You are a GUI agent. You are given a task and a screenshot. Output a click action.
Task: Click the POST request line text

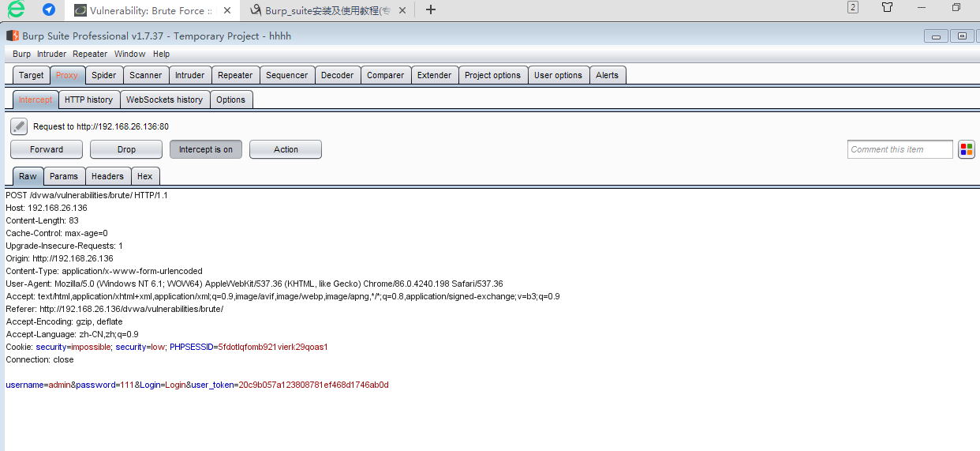(x=87, y=195)
